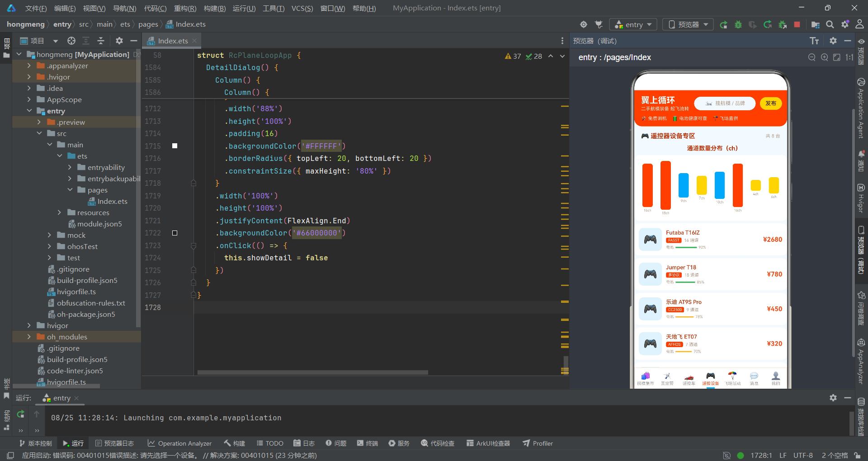This screenshot has width=868, height=461.
Task: Open the user account profile icon
Action: click(860, 24)
